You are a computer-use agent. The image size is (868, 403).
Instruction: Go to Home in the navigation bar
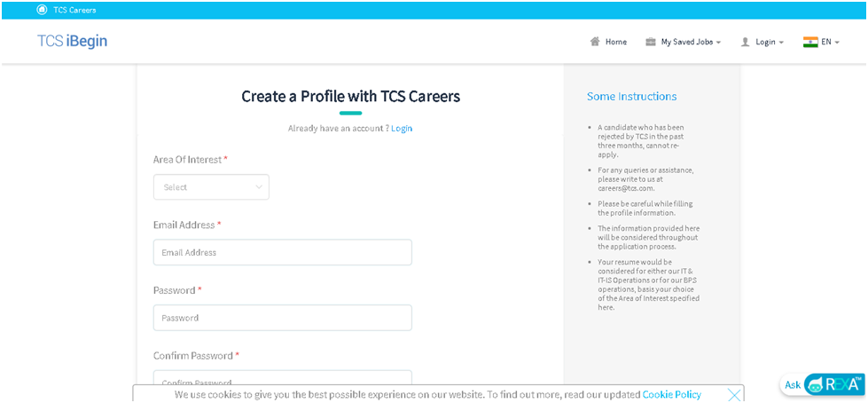[x=615, y=42]
